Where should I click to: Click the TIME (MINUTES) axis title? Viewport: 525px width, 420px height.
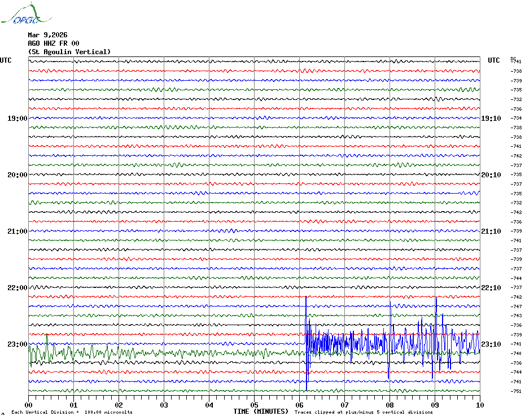pyautogui.click(x=260, y=412)
